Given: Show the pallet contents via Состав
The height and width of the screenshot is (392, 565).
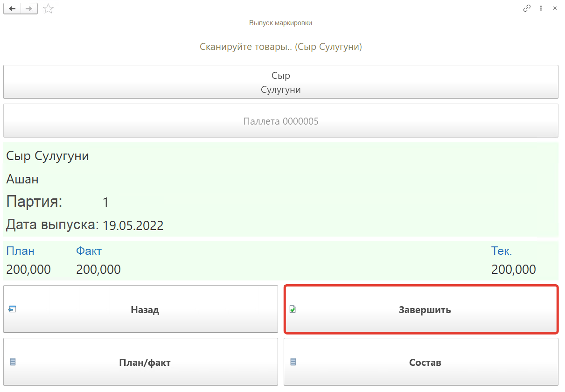Looking at the screenshot, I should pyautogui.click(x=421, y=363).
